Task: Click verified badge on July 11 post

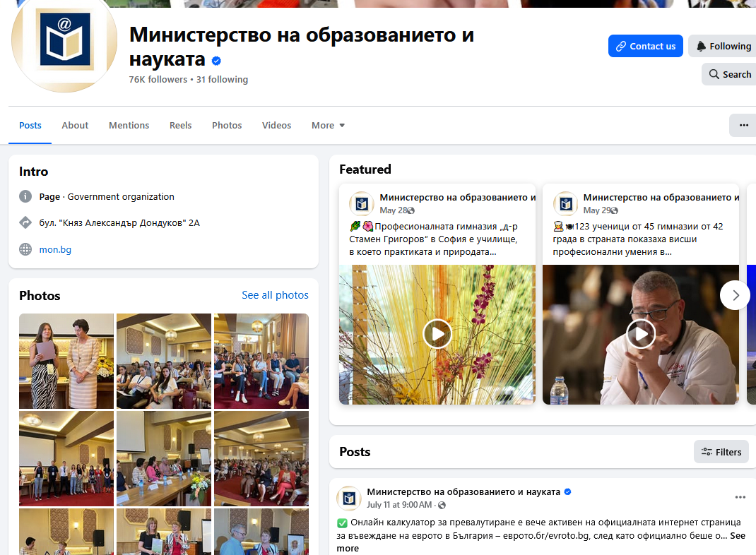Action: point(567,492)
